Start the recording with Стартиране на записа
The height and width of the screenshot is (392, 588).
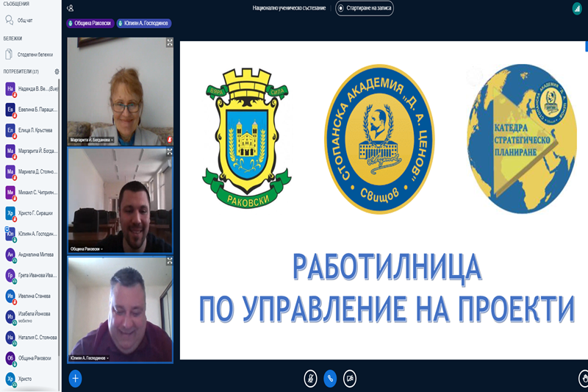[365, 8]
